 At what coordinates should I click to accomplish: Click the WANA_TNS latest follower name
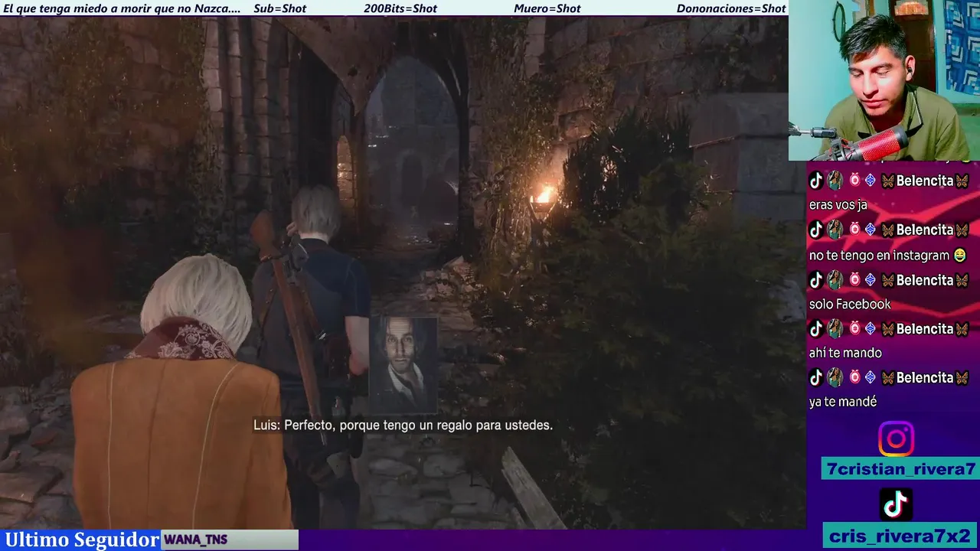point(196,540)
